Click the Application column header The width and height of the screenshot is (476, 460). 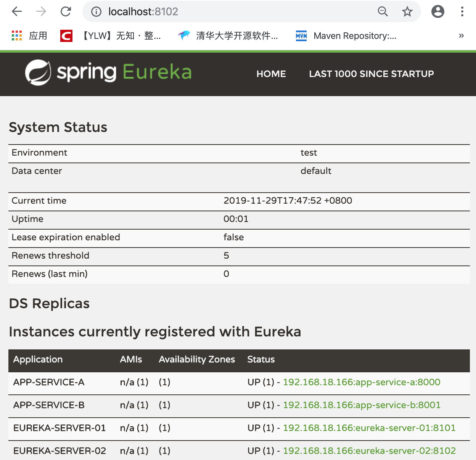click(38, 360)
